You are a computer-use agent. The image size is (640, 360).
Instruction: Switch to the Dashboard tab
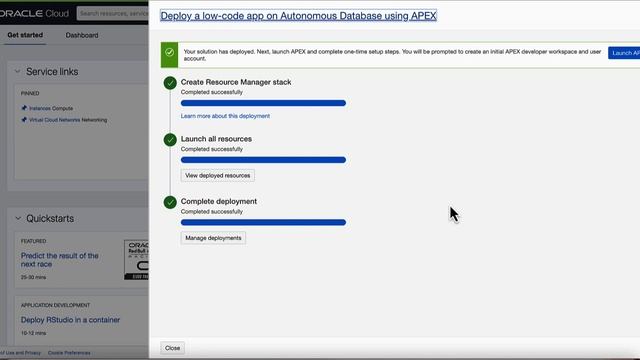pyautogui.click(x=82, y=35)
